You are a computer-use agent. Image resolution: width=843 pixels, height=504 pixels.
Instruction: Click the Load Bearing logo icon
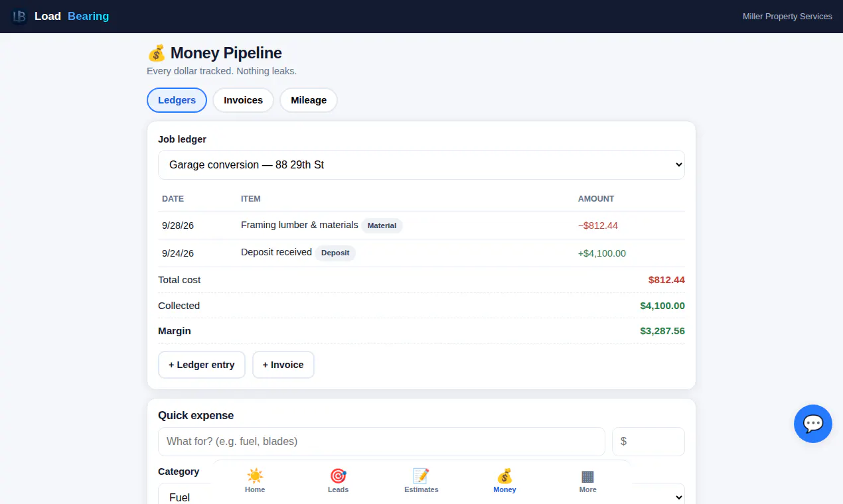[x=19, y=17]
